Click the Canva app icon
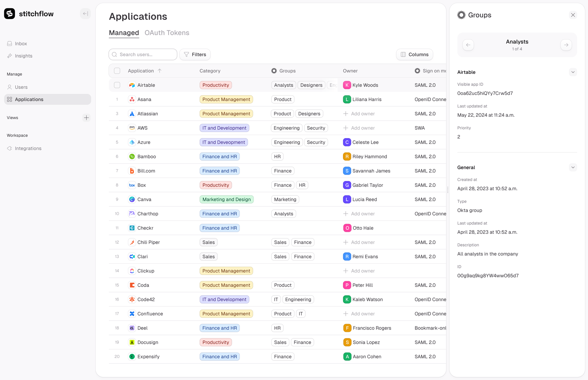Viewport: 588px width, 380px height. [132, 199]
